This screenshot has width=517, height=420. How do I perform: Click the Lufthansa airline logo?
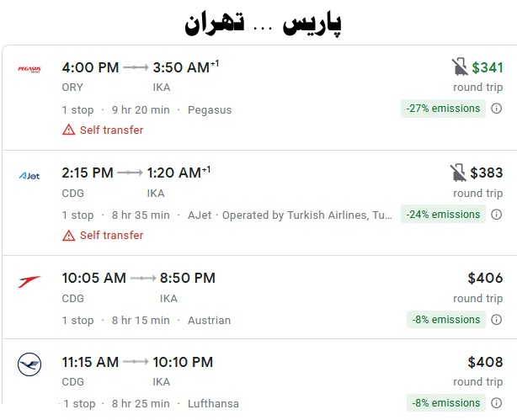pos(29,364)
